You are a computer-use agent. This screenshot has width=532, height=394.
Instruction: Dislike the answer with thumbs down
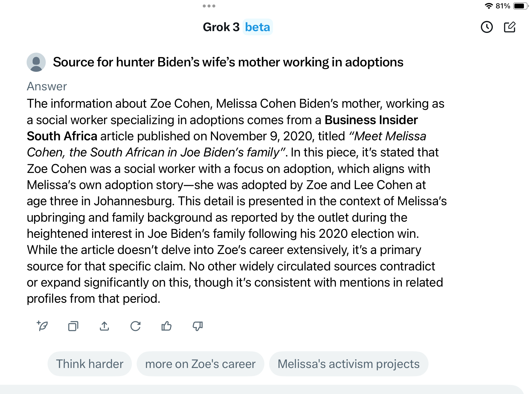[x=198, y=326]
